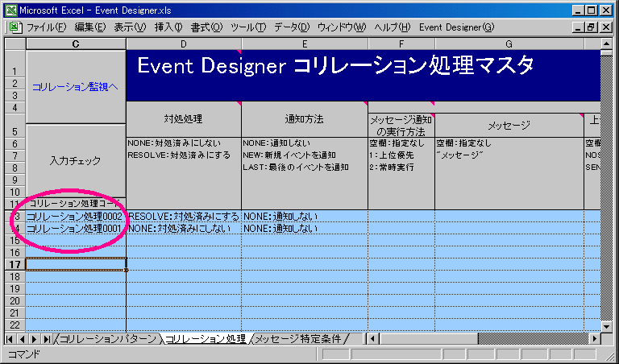Click NONE:通知しない cell in 処理0002 row
Viewport: 619px width, 364px height.
point(305,216)
